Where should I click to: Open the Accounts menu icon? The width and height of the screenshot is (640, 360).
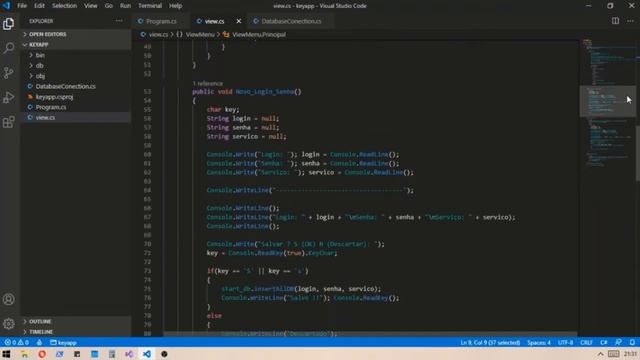[x=9, y=300]
